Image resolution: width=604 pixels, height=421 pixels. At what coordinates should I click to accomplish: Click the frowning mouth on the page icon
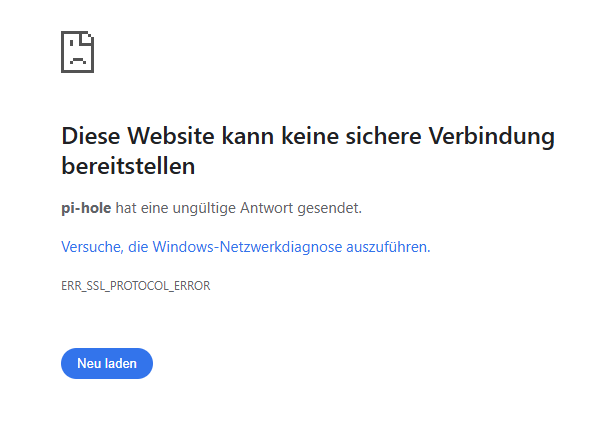click(x=77, y=60)
